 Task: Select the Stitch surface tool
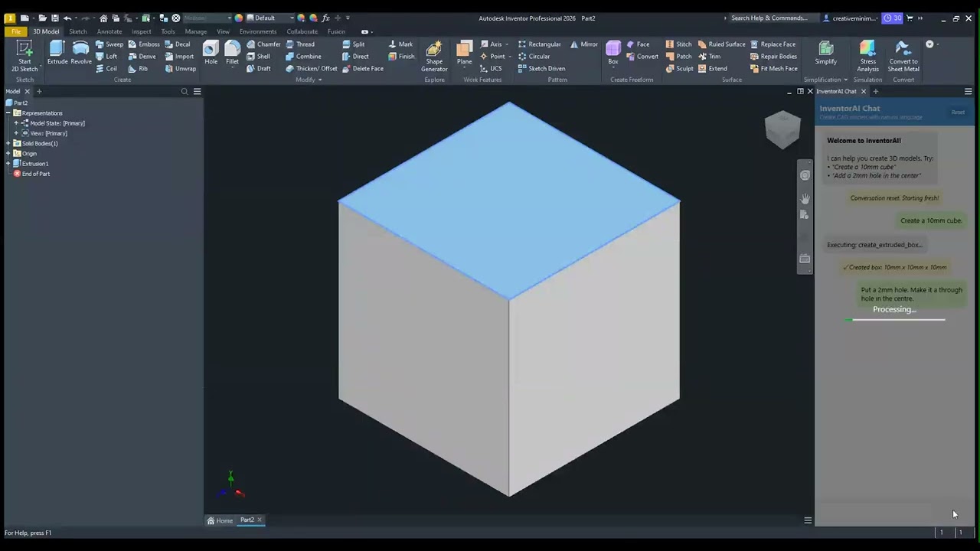pos(678,44)
